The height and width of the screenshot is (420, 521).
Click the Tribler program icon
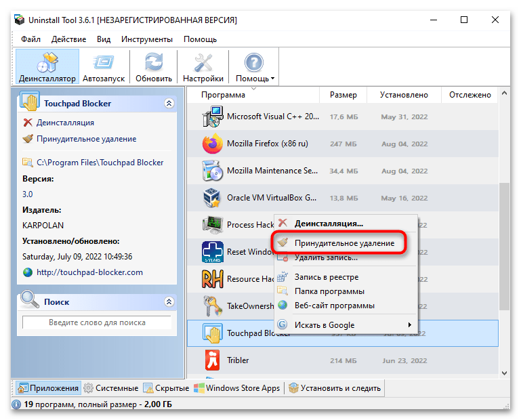click(x=212, y=360)
